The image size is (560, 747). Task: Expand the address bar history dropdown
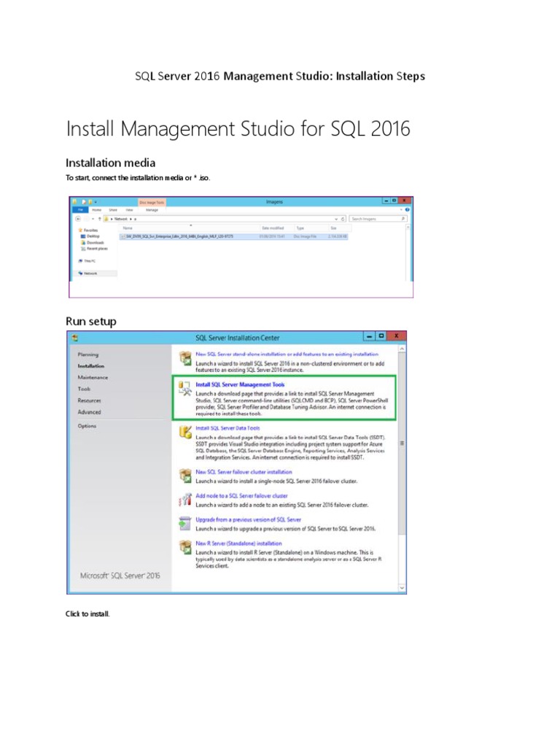(336, 218)
